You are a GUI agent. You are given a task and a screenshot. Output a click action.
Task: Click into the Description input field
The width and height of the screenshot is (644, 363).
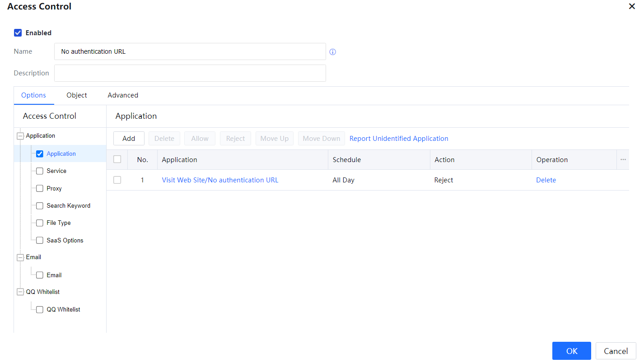click(190, 73)
